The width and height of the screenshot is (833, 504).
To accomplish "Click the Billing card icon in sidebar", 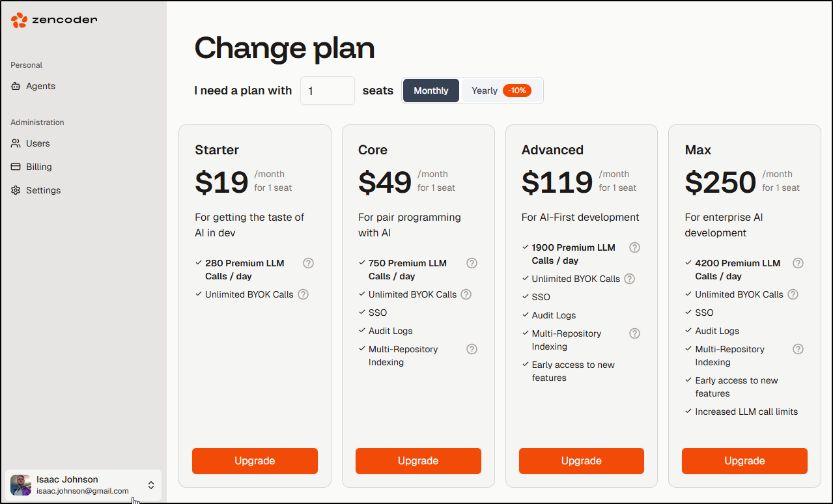I will (x=16, y=167).
